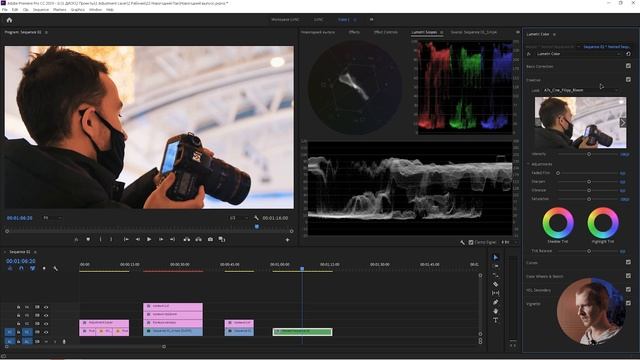This screenshot has height=360, width=640.
Task: Hide topmost video track eye icon
Action: (x=46, y=307)
